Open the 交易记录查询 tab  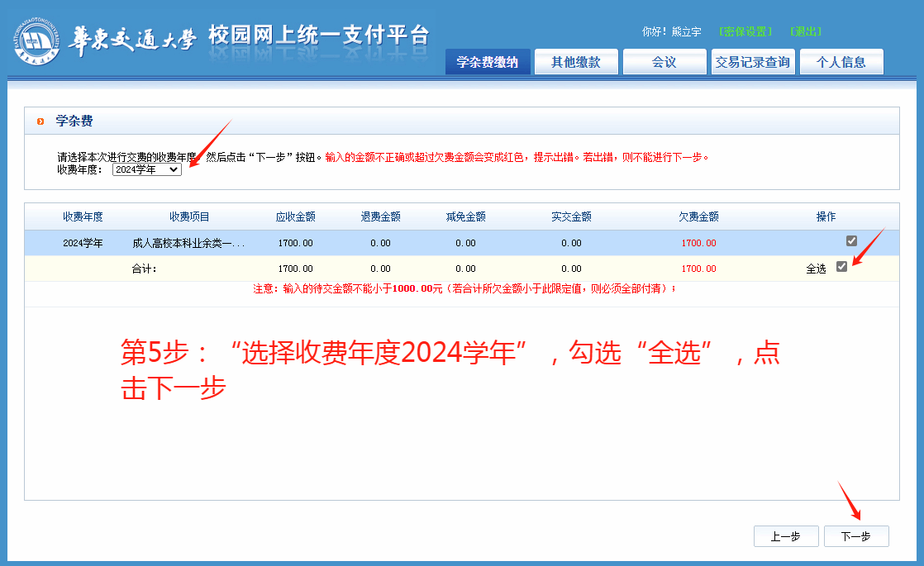753,62
